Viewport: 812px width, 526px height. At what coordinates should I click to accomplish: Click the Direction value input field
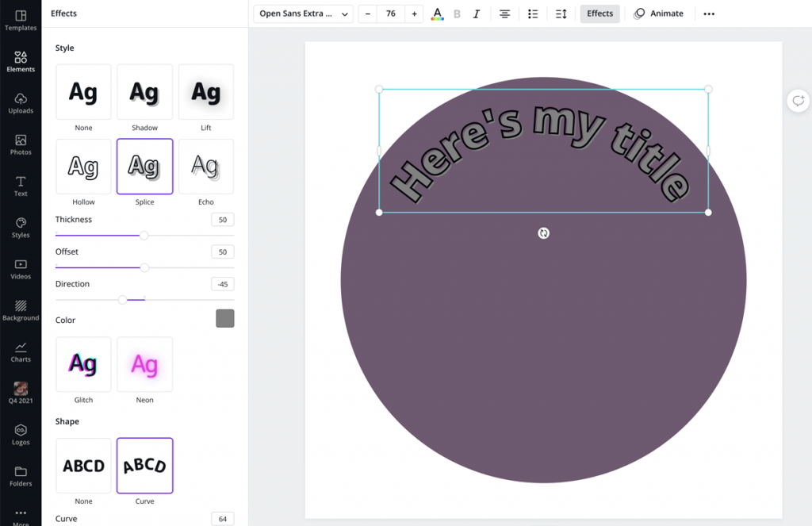click(x=221, y=283)
